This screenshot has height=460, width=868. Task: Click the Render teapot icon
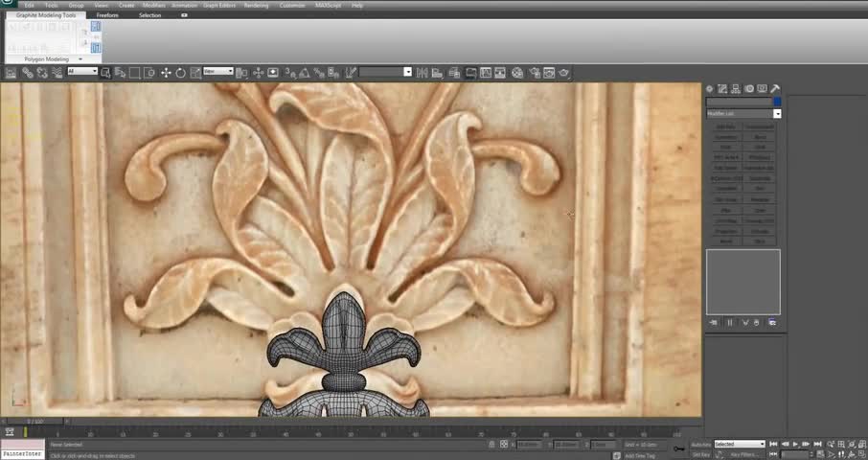[x=563, y=73]
